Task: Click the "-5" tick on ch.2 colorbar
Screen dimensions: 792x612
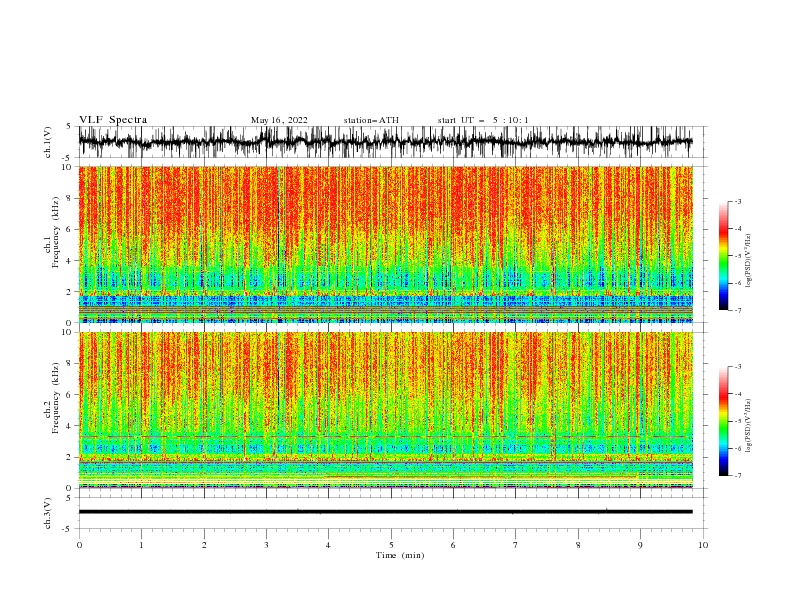Action: pyautogui.click(x=738, y=421)
